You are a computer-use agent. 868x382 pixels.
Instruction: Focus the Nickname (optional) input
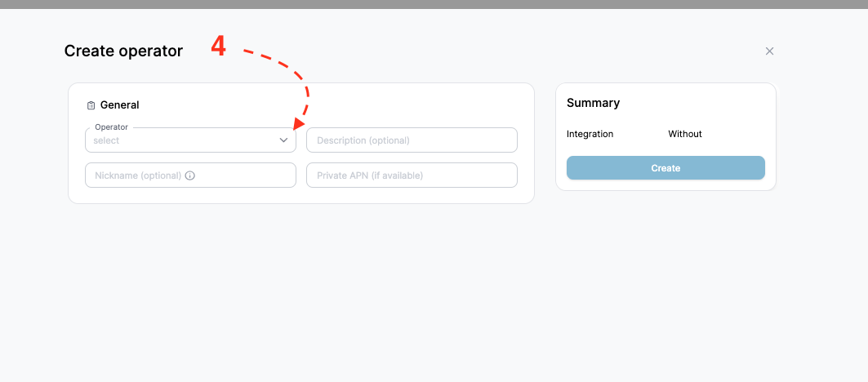pyautogui.click(x=190, y=175)
